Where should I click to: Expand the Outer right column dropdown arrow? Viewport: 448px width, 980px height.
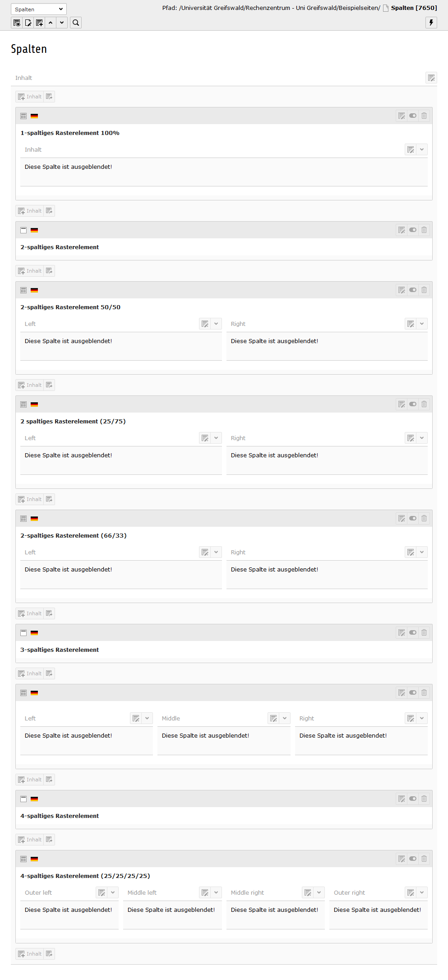point(422,892)
